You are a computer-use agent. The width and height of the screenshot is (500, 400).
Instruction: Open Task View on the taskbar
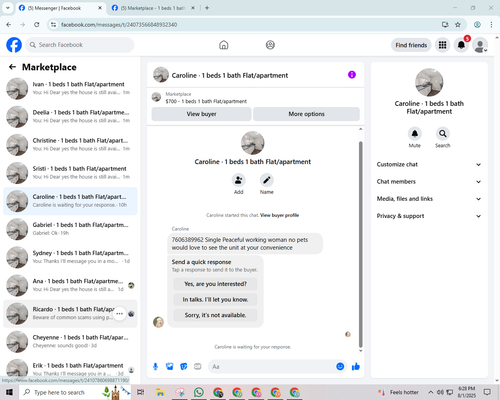click(141, 392)
